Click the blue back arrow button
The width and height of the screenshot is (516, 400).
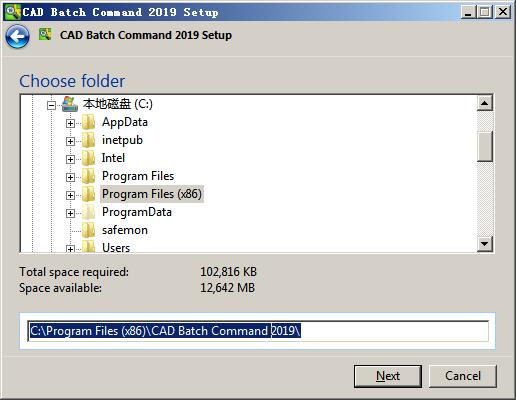point(17,36)
